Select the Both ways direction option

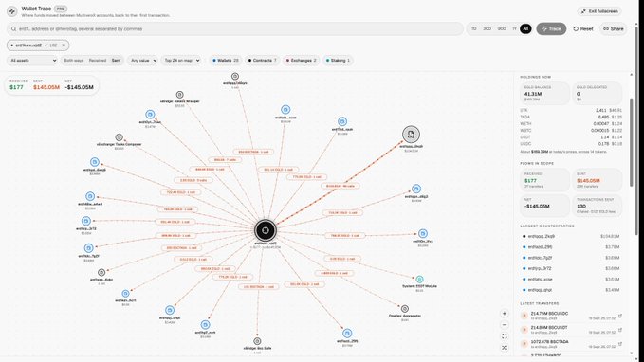74,61
